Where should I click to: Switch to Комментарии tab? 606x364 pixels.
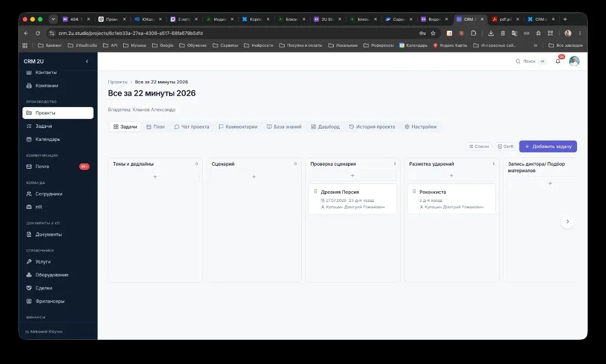tap(238, 127)
